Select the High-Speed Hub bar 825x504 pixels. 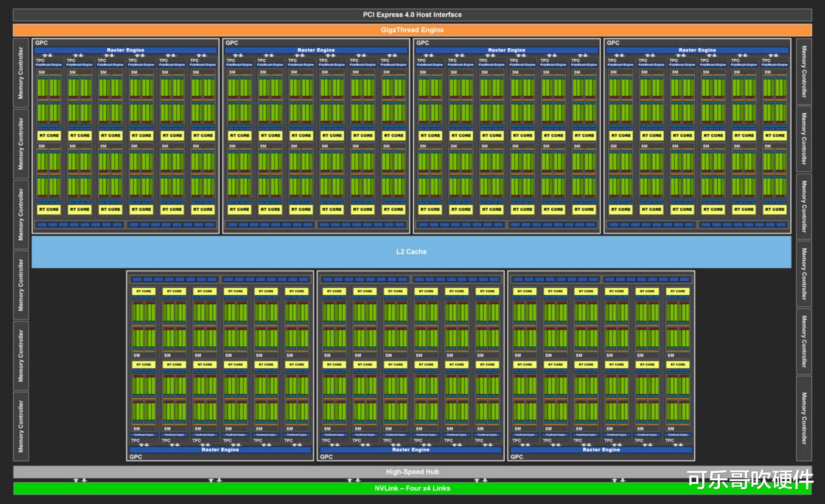(412, 471)
